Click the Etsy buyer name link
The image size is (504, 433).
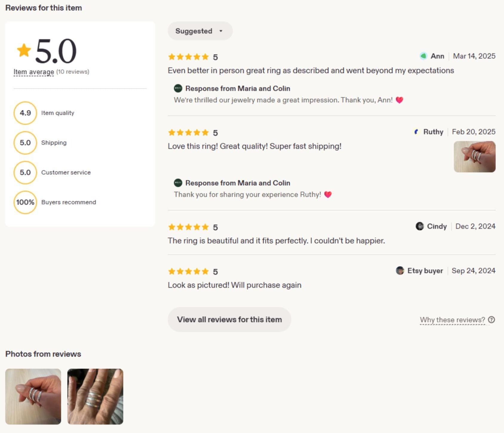pos(425,271)
